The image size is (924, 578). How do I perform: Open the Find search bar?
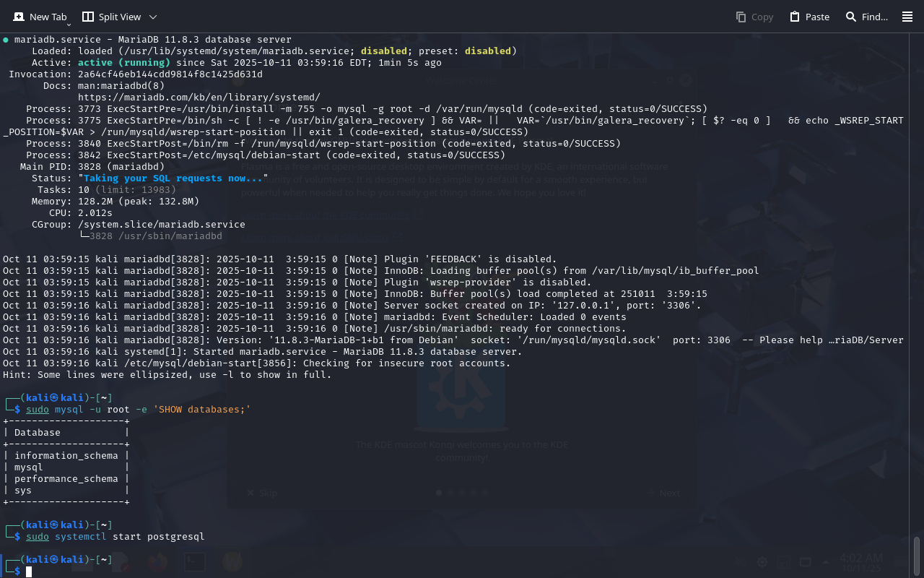pos(866,17)
